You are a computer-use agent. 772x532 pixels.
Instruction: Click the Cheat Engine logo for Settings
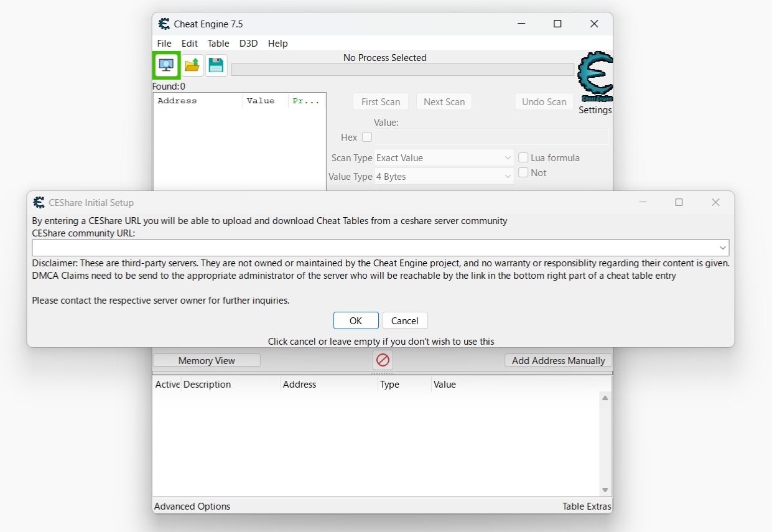[x=595, y=77]
